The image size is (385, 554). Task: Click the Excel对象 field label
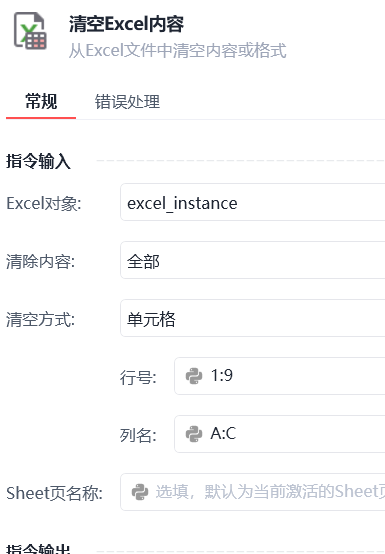[x=44, y=204]
